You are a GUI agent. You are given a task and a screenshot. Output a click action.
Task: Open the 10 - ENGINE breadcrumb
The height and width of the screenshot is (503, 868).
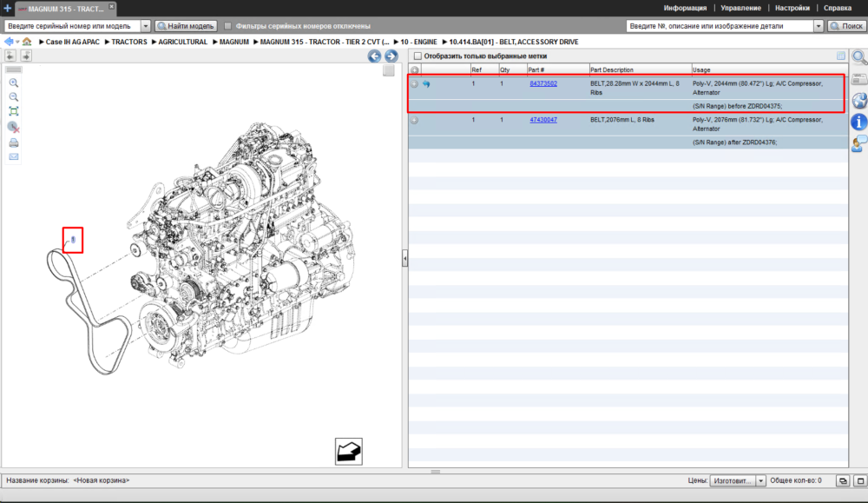(418, 42)
